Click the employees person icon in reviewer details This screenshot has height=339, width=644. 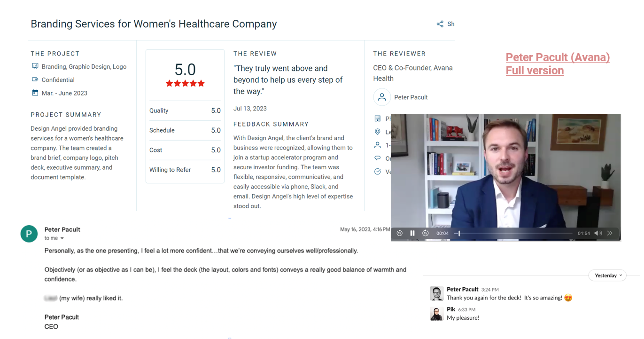(x=377, y=145)
